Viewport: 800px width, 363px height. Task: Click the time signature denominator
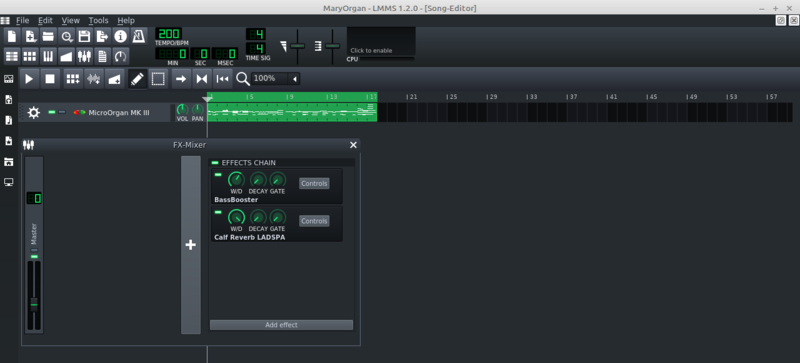click(256, 49)
